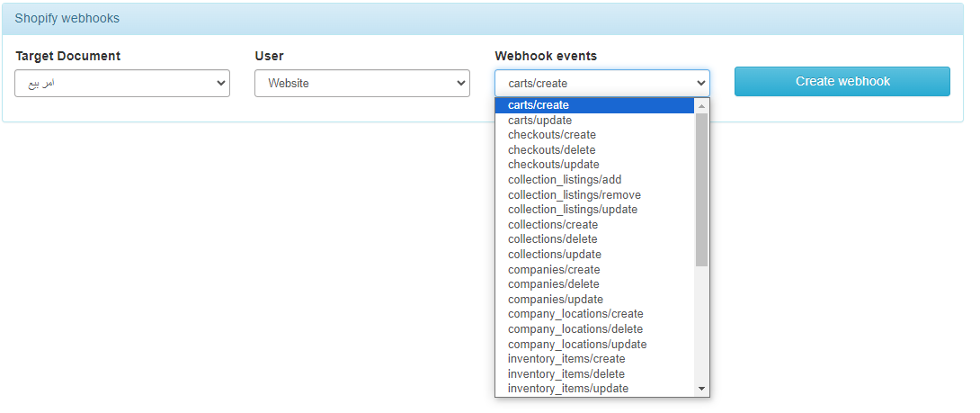Image resolution: width=980 pixels, height=413 pixels.
Task: Click the list scrollbar up arrow
Action: coord(701,105)
